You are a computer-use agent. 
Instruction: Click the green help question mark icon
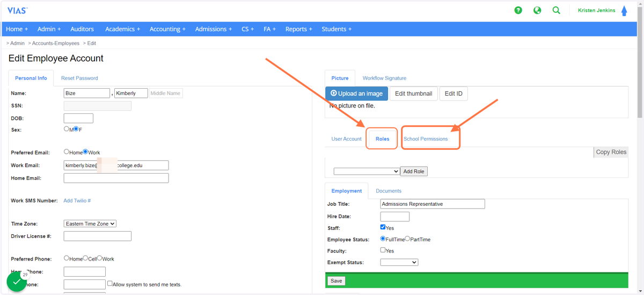coord(518,10)
